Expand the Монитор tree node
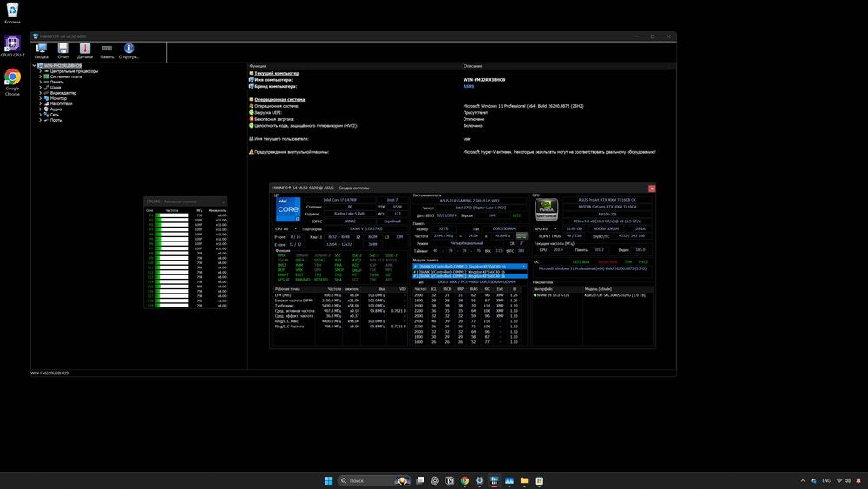Screen dimensions: 868x489 (x=41, y=98)
